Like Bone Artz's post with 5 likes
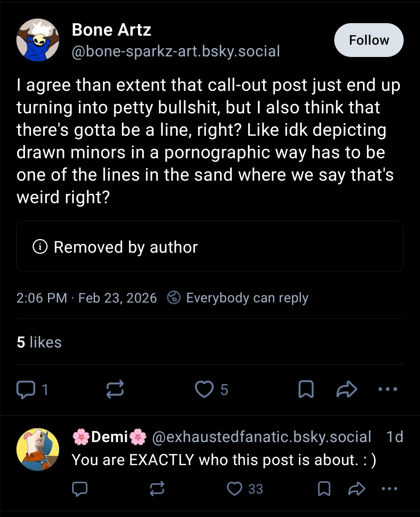This screenshot has width=420, height=517. point(204,389)
